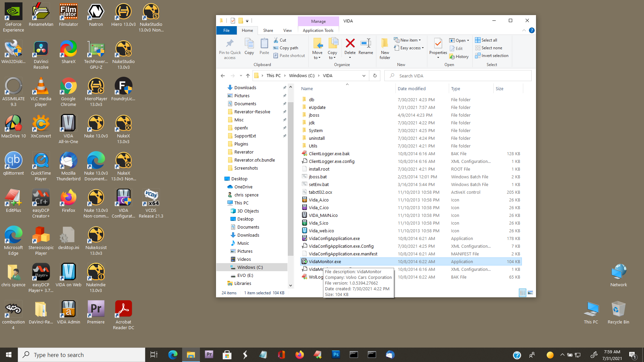The image size is (644, 362).
Task: Expand the address bar history dropdown
Action: tap(364, 76)
